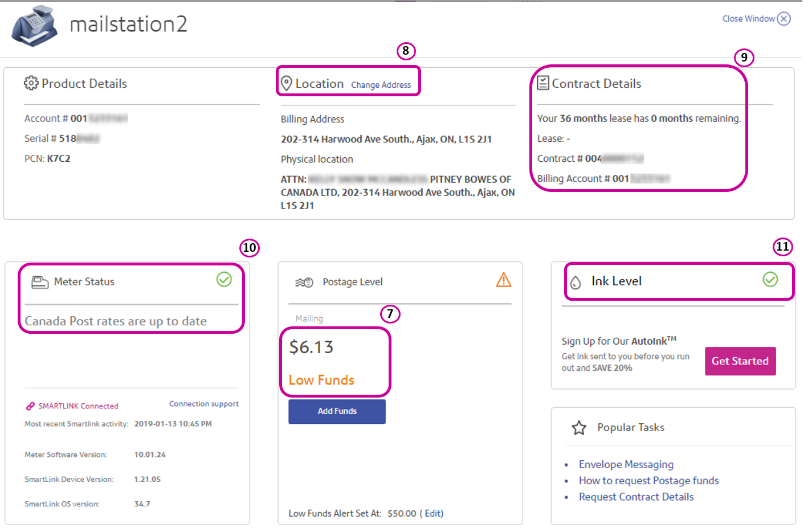This screenshot has height=532, width=812.
Task: Open the Envelope Messaging task link
Action: pyautogui.click(x=626, y=464)
